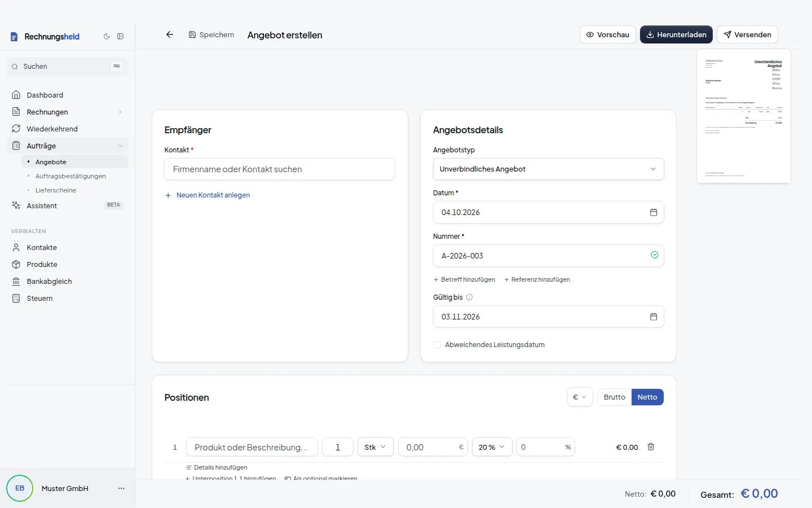Open the Steuern section

[x=68, y=298]
